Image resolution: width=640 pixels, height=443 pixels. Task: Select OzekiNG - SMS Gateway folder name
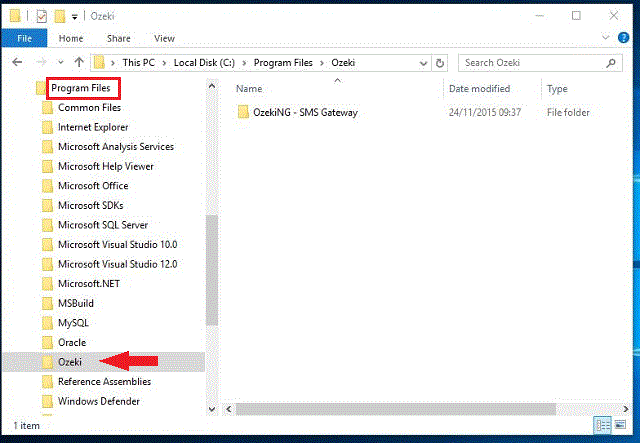pos(305,113)
